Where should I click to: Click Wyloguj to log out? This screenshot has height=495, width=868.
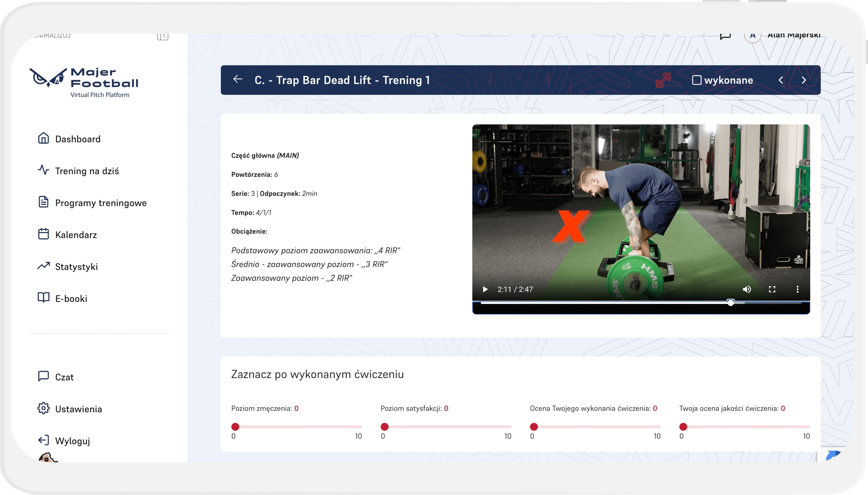(x=72, y=441)
